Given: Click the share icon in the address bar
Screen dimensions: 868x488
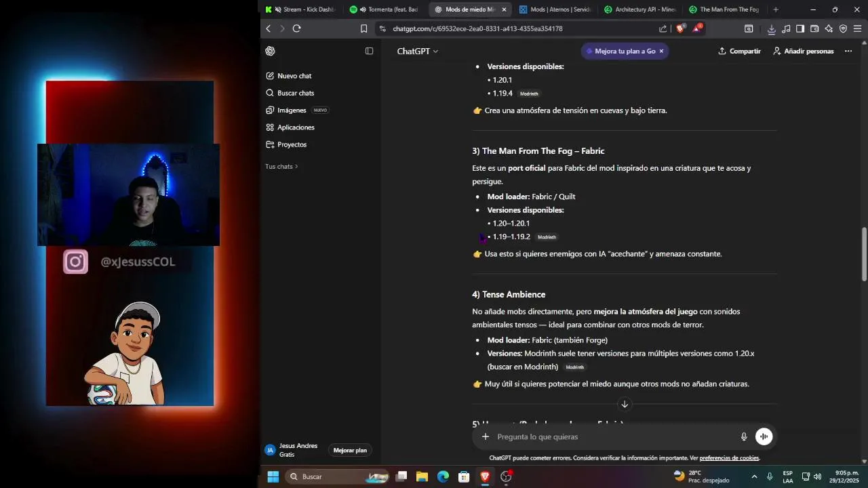Looking at the screenshot, I should click(663, 28).
